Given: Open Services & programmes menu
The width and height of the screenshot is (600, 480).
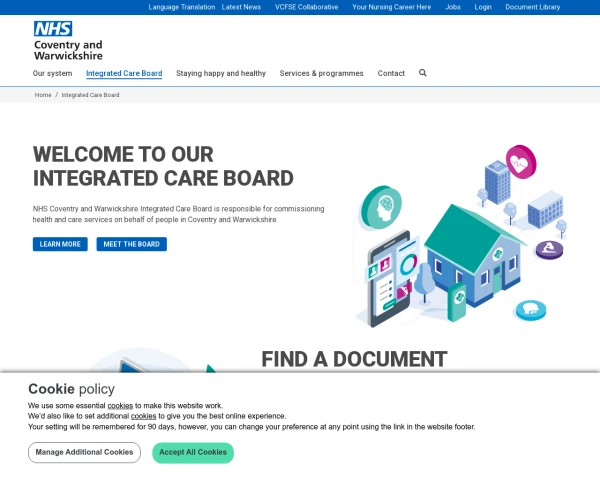Looking at the screenshot, I should 321,73.
